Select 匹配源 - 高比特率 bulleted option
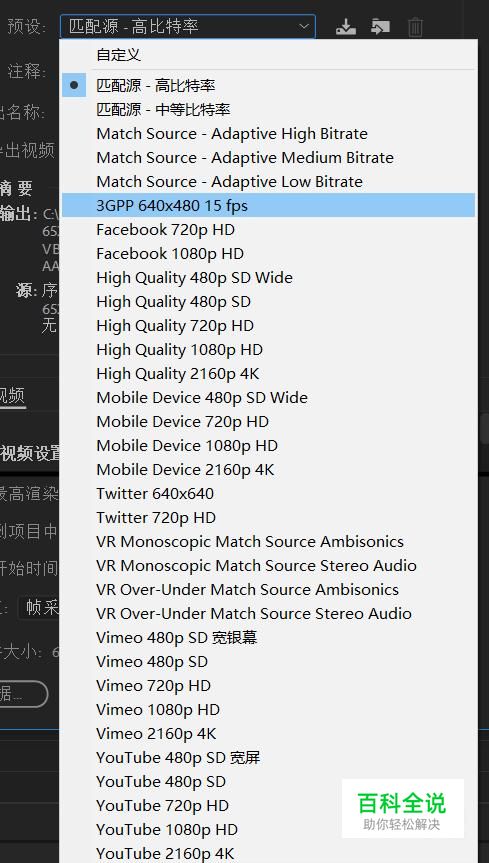The width and height of the screenshot is (489, 863). (269, 85)
